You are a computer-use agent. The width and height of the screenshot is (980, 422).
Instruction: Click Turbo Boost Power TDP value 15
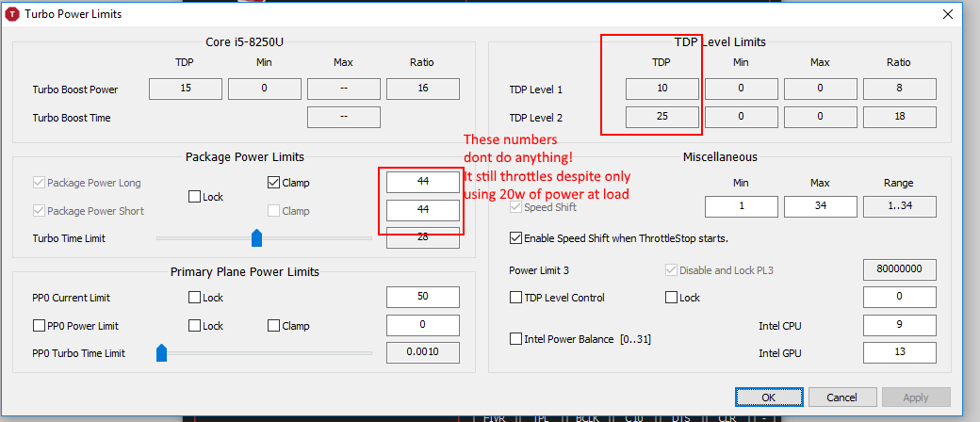[x=186, y=89]
